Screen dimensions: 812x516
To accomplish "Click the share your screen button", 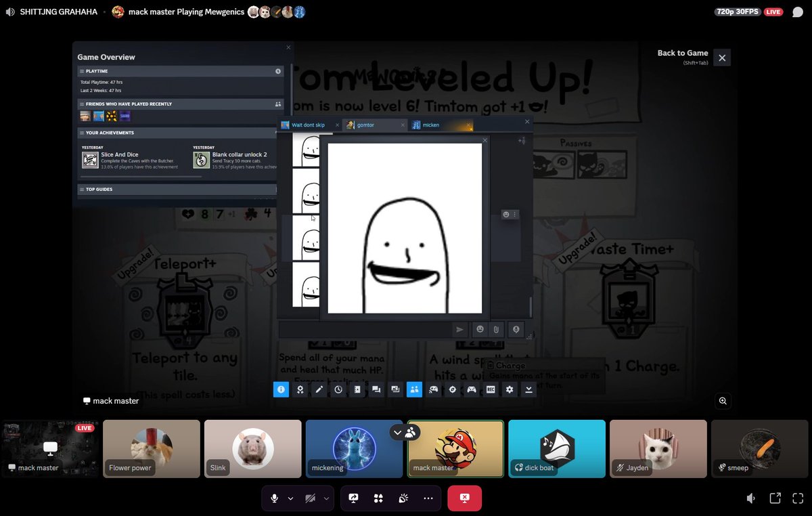I will tap(353, 498).
